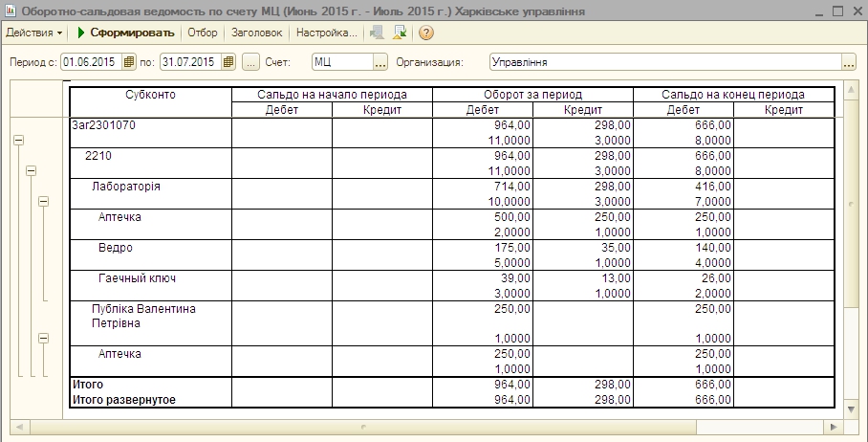Click the period selection ellipsis button
The image size is (868, 442).
[250, 62]
